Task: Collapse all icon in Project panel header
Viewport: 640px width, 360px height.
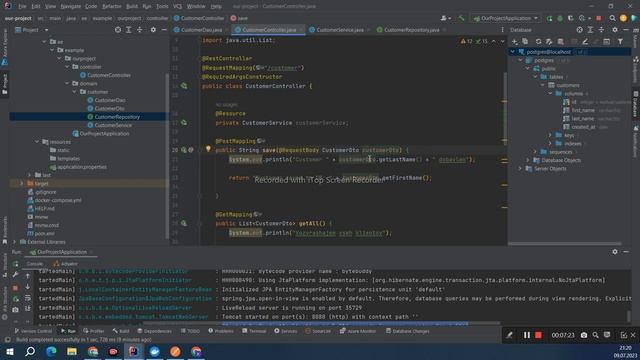Action: tap(140, 30)
